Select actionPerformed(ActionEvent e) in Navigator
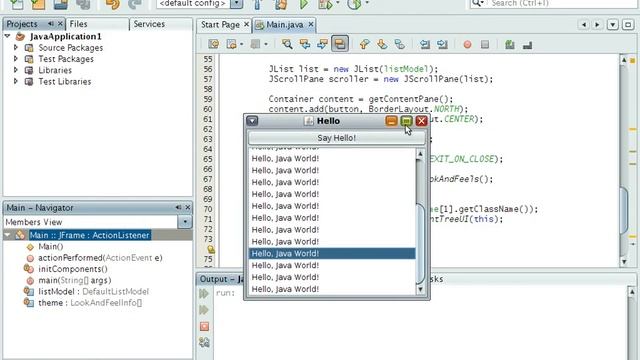This screenshot has width=640, height=360. [100, 258]
